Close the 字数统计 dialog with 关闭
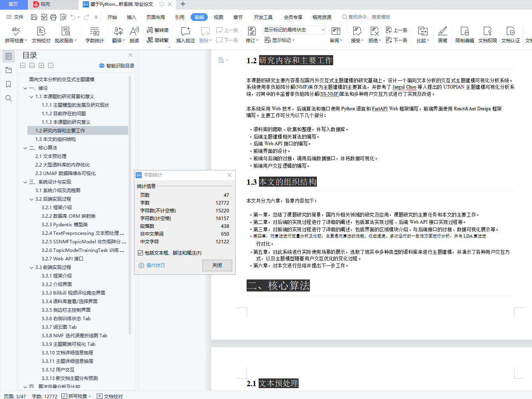The image size is (532, 399). (217, 265)
